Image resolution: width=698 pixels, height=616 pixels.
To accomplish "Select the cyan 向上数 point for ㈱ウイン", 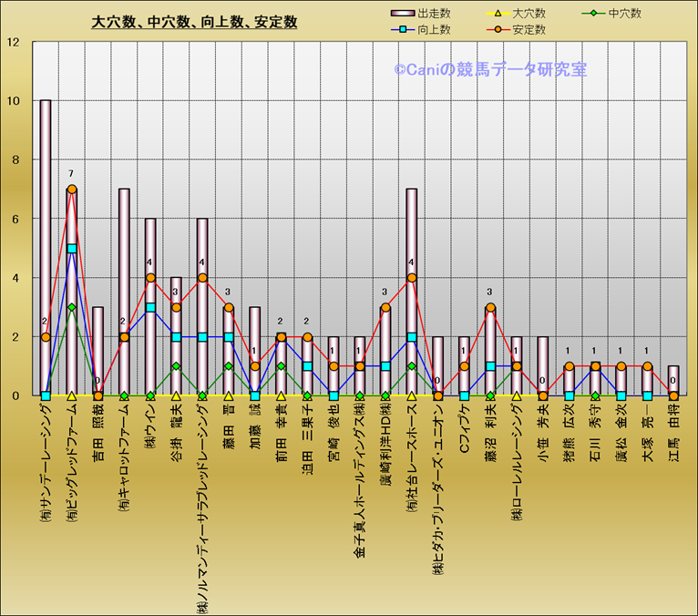I will tap(150, 308).
